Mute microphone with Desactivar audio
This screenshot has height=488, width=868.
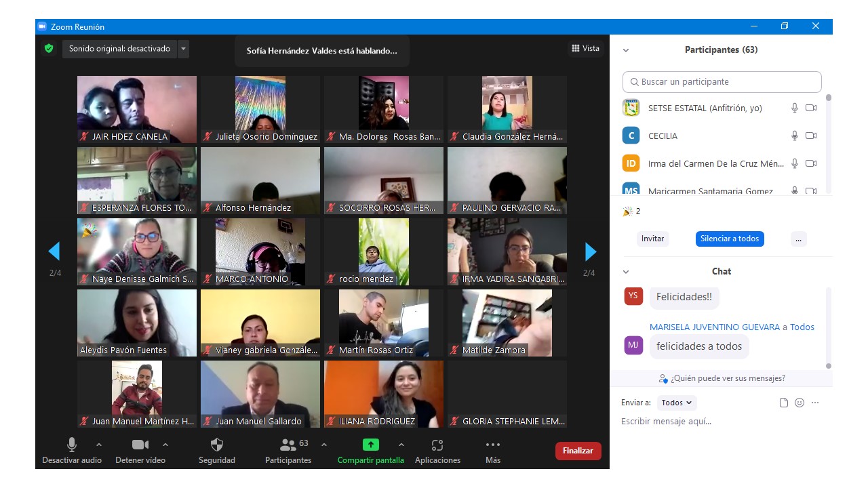click(x=72, y=451)
